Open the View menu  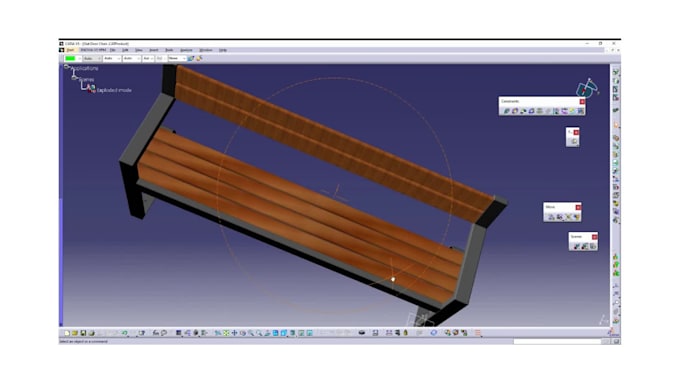pyautogui.click(x=139, y=50)
